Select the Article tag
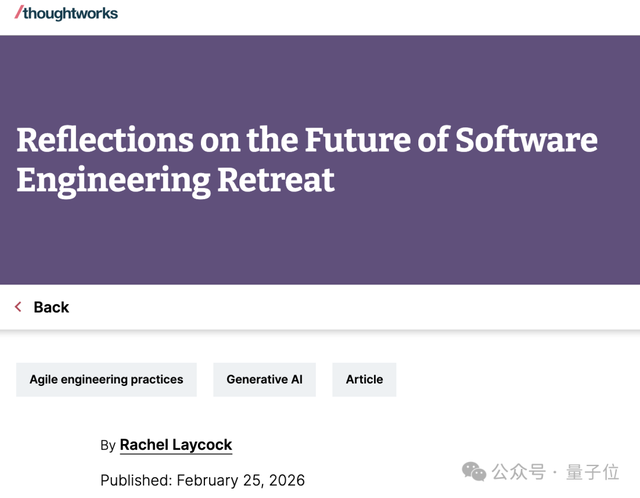This screenshot has height=498, width=640. pos(364,380)
